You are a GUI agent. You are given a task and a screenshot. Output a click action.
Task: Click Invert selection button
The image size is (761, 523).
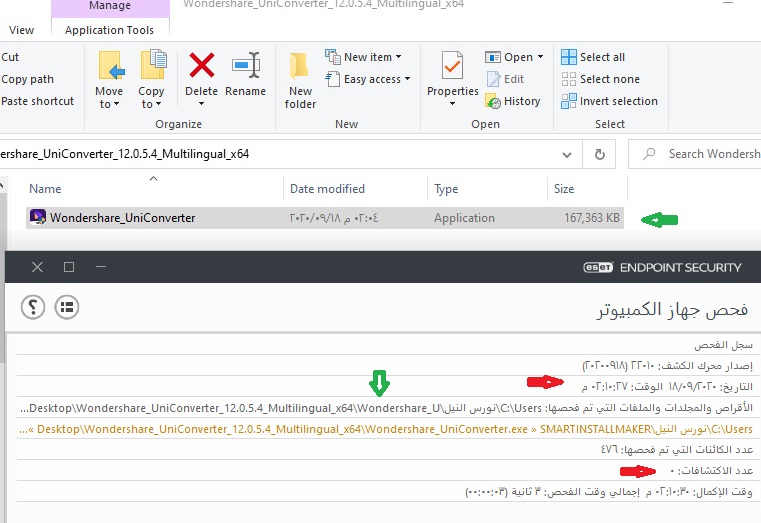tap(617, 101)
